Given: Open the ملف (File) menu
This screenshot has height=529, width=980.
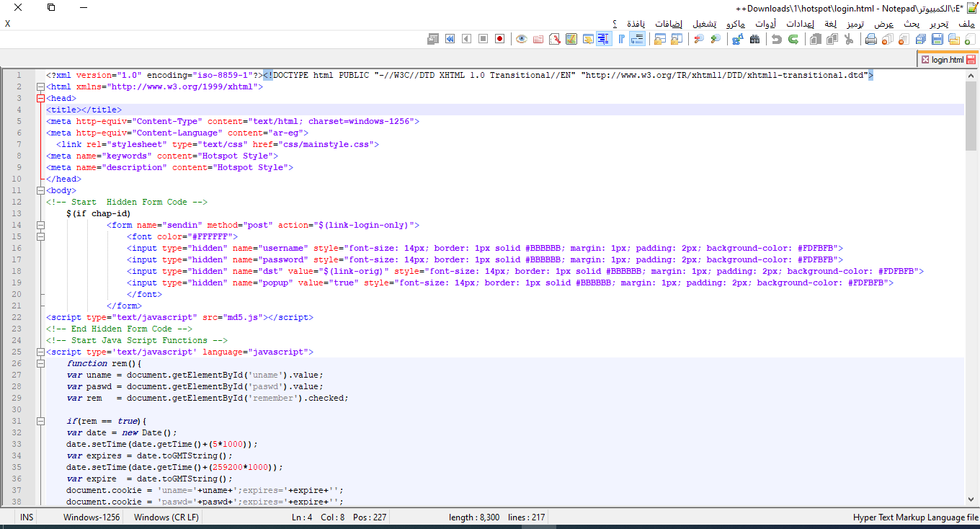Looking at the screenshot, I should [966, 24].
